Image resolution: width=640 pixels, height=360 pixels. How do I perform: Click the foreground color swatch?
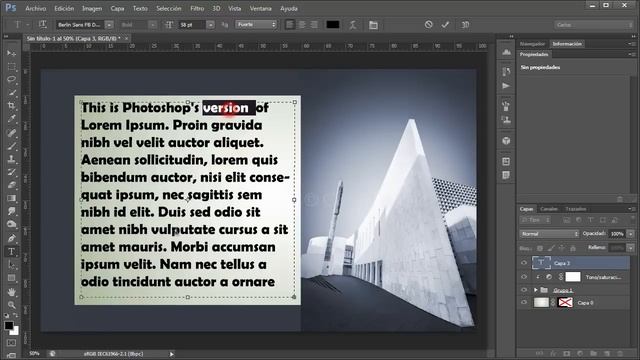tap(9, 325)
